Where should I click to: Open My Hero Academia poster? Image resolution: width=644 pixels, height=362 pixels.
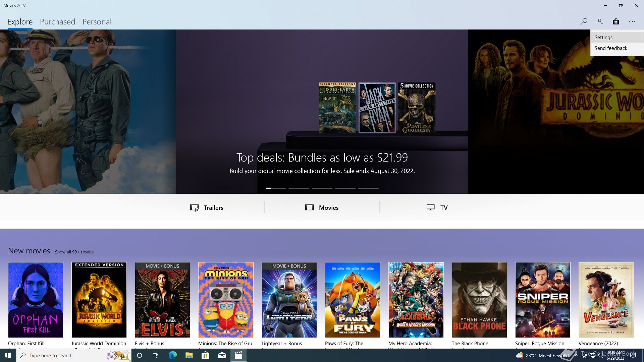click(x=416, y=300)
